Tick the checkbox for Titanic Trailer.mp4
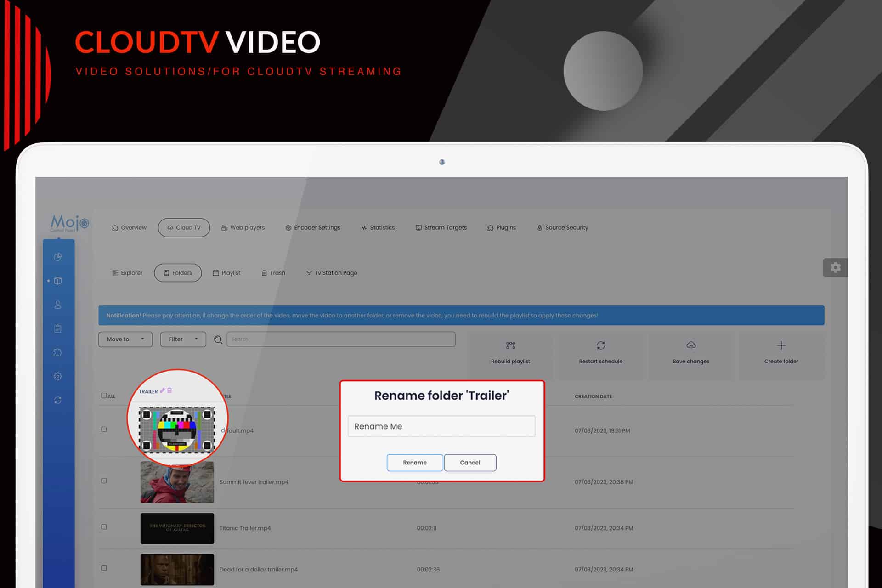This screenshot has height=588, width=882. coord(104,527)
